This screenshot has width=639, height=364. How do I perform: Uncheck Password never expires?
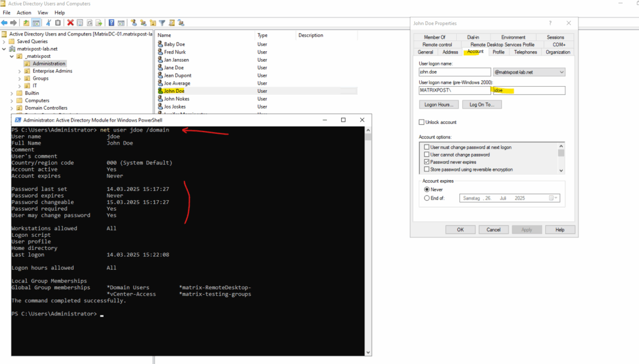pos(427,161)
